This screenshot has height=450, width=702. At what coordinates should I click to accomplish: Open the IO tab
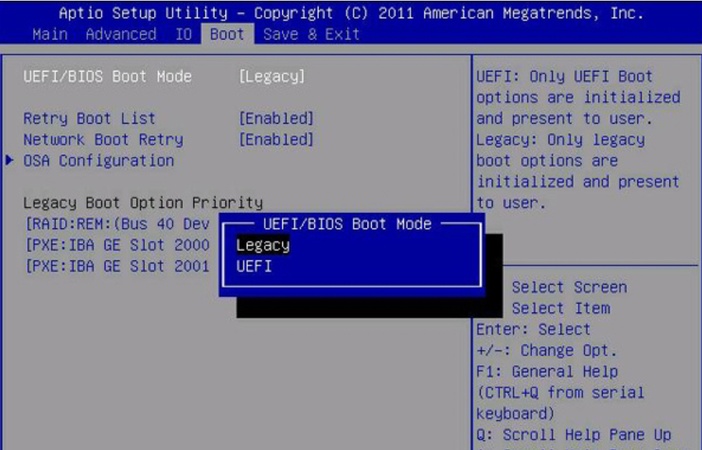[x=183, y=34]
